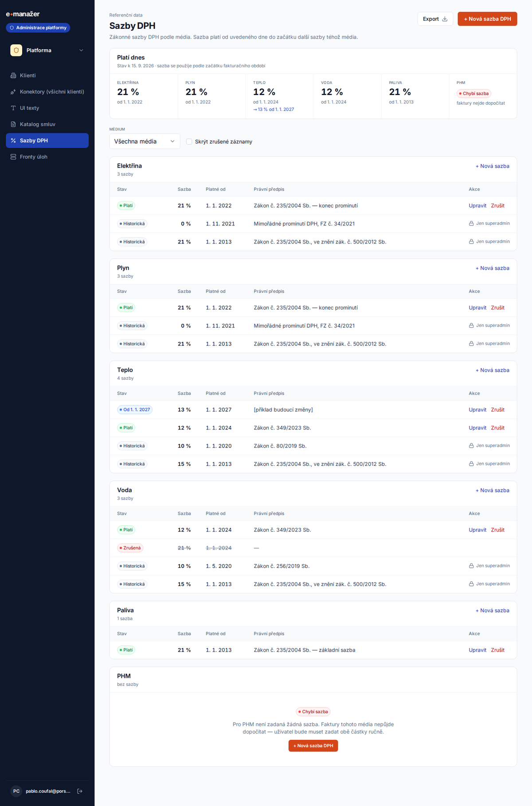Open the Všechna média dropdown
The height and width of the screenshot is (806, 532).
coord(145,142)
